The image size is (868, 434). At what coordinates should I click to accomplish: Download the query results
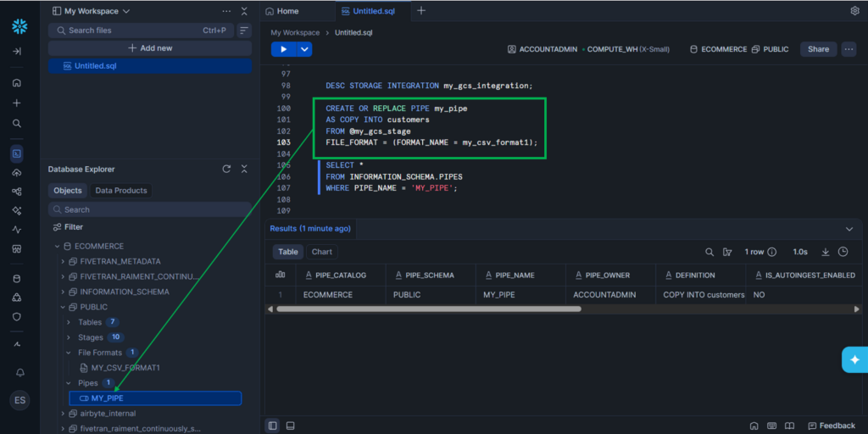pyautogui.click(x=826, y=252)
